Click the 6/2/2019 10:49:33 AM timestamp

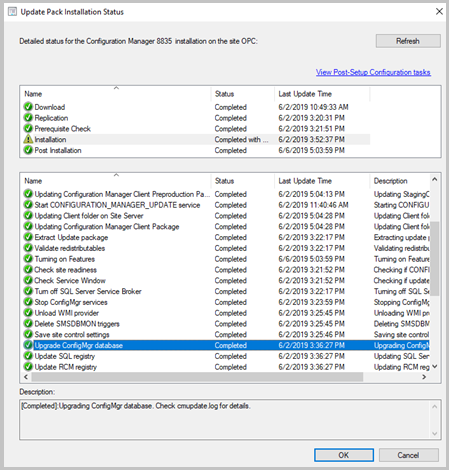[x=313, y=107]
